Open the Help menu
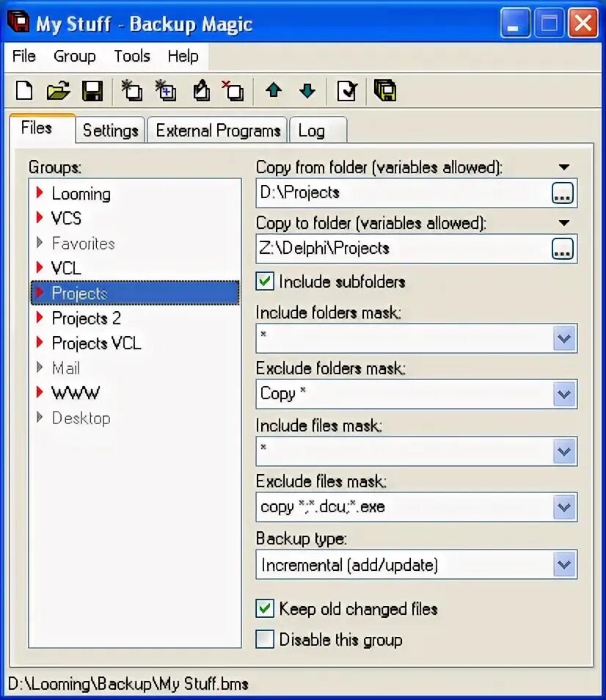606x700 pixels. click(x=183, y=56)
